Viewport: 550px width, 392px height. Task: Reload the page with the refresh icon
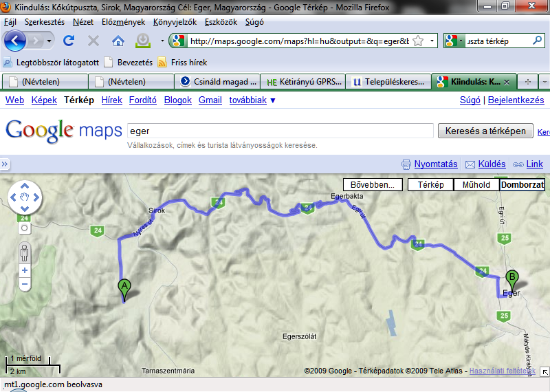69,41
